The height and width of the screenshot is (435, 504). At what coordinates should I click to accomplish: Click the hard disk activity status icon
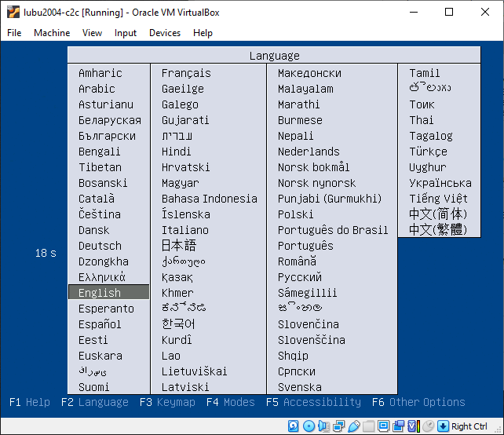coord(294,426)
